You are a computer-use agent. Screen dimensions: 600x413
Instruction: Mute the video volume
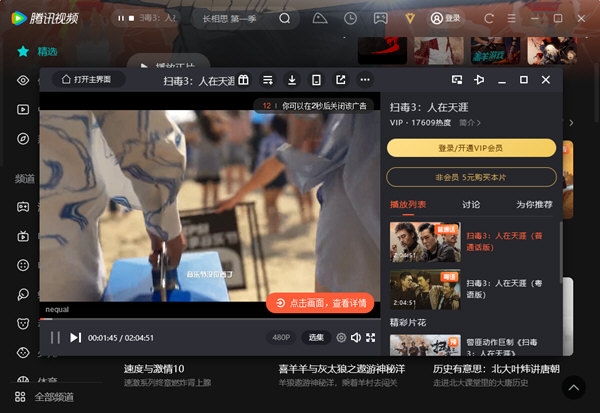(x=356, y=338)
